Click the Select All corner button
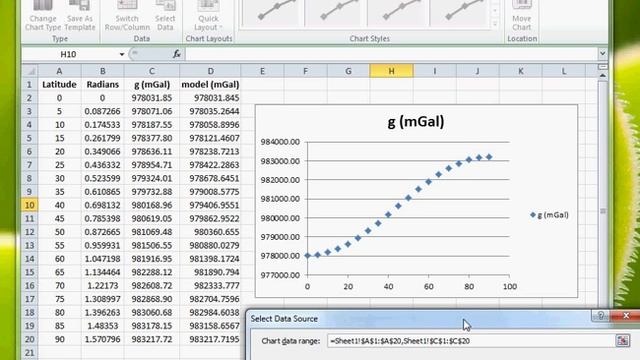Viewport: 640px width, 360px height. (30, 71)
